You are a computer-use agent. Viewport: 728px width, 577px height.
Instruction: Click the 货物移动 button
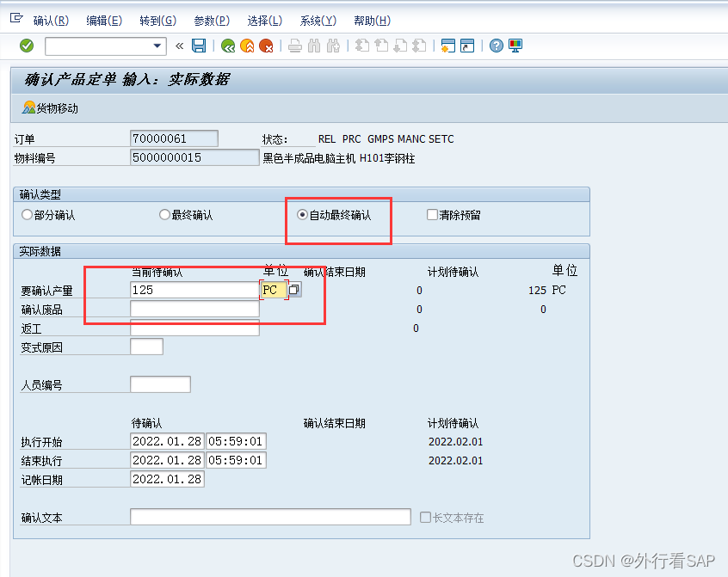[50, 108]
